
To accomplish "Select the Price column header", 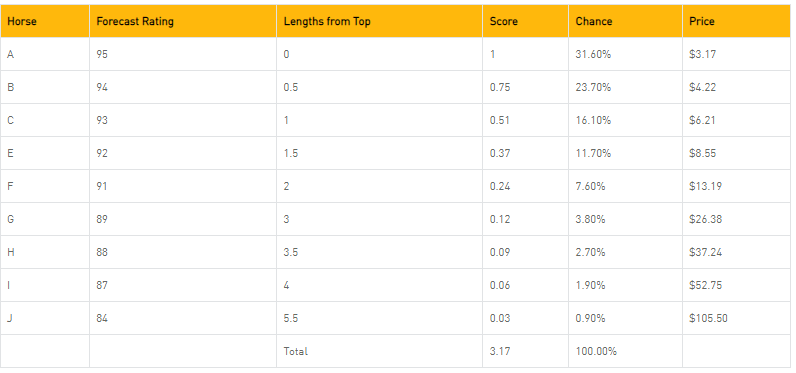I will click(x=736, y=21).
